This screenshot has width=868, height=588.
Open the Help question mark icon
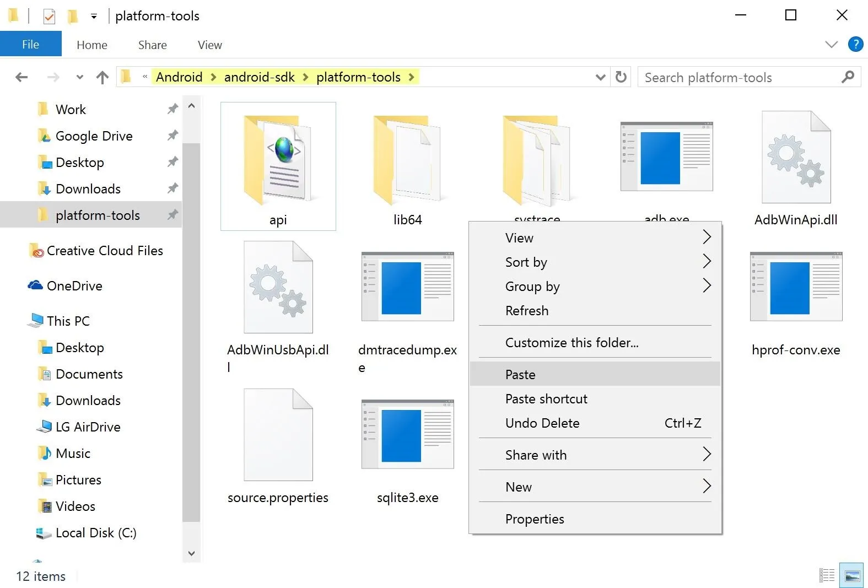(855, 44)
